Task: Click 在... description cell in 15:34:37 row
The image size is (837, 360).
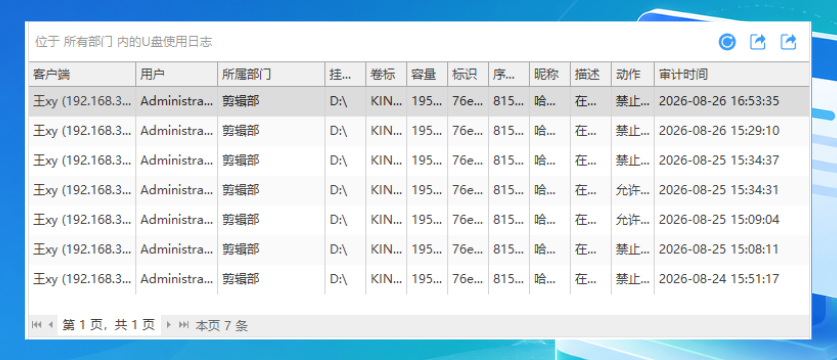Action: (591, 160)
